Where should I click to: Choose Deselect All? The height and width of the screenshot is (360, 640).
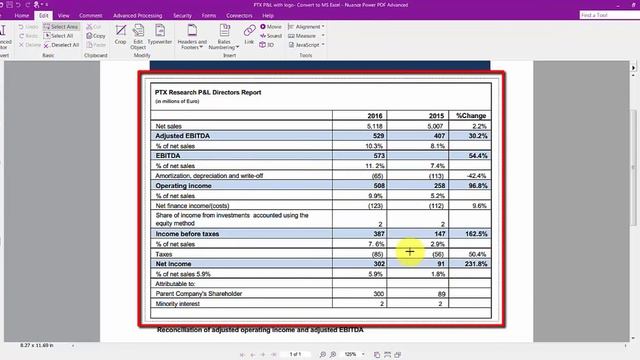tap(61, 45)
